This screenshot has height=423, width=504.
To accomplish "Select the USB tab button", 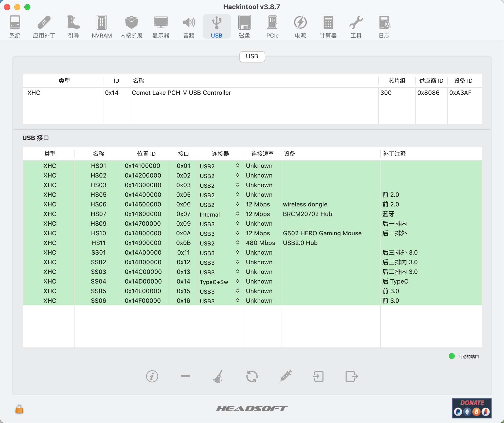I will coord(252,56).
